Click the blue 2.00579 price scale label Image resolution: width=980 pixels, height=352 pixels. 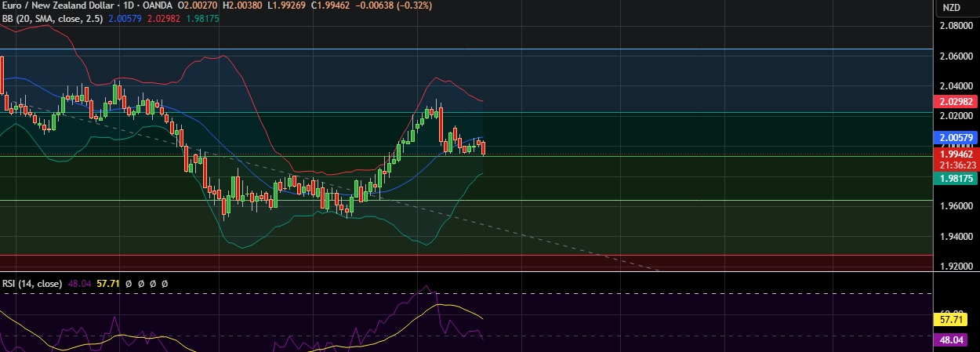[955, 137]
